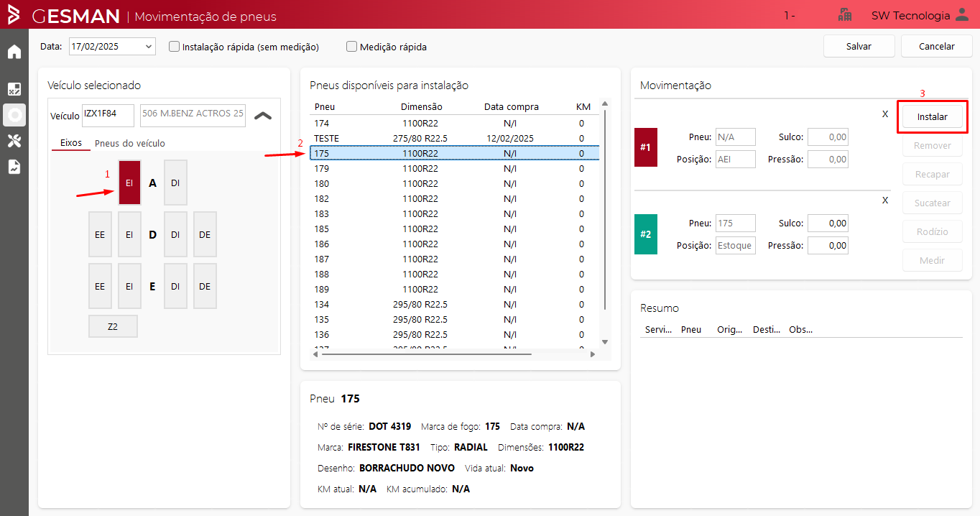Select EI position on axle A
Viewport: 980px width, 516px height.
tap(129, 183)
